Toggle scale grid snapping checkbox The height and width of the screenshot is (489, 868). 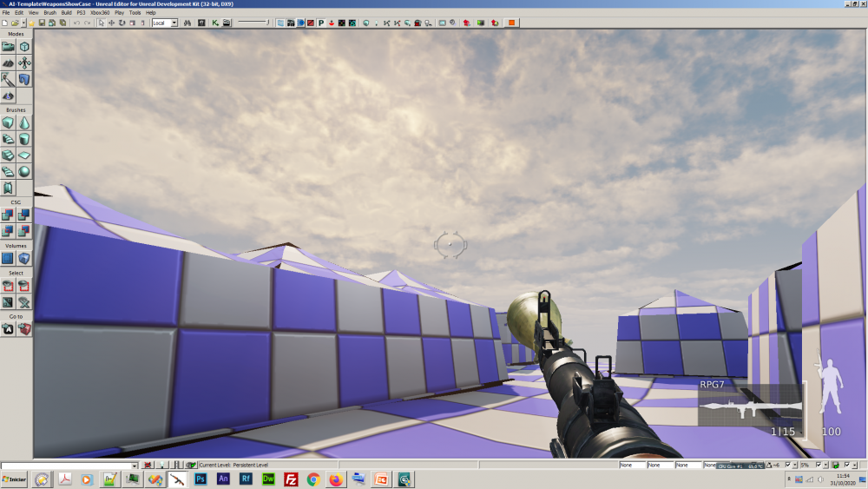817,466
